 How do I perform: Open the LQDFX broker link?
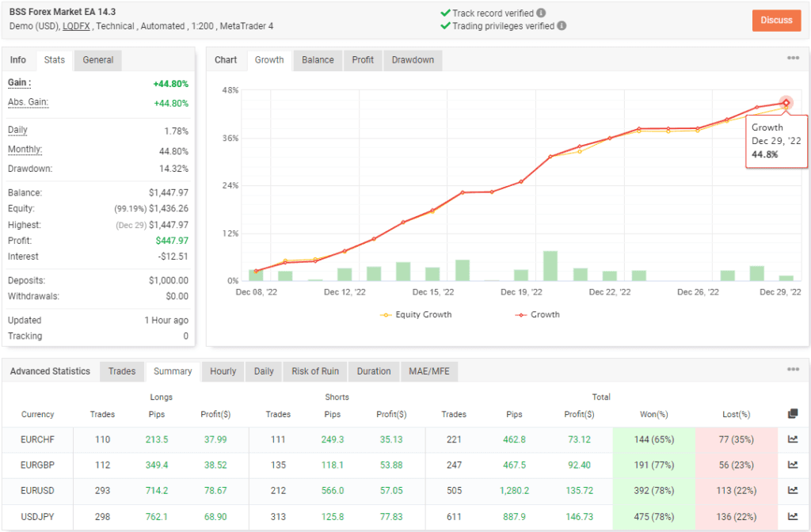76,25
